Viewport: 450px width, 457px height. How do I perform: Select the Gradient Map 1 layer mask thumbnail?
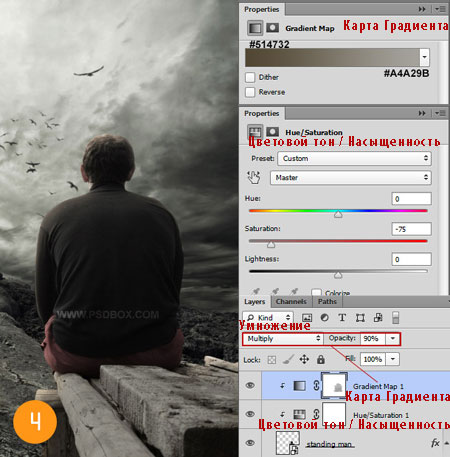click(334, 386)
